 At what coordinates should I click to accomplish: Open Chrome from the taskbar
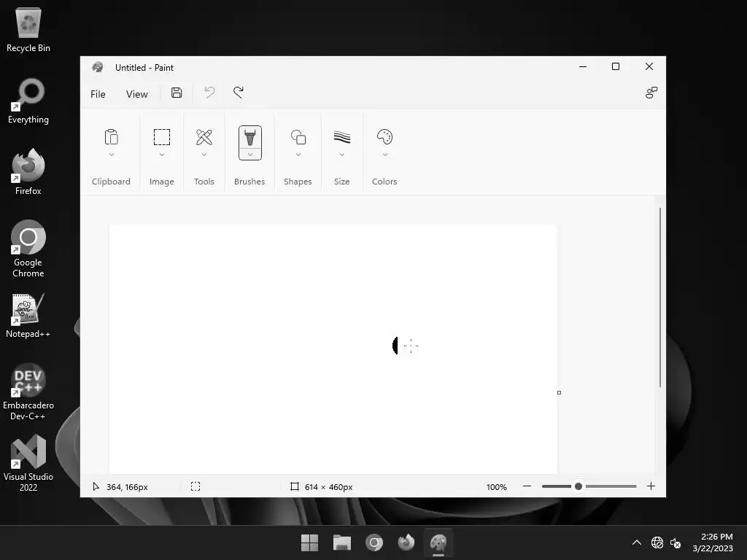(374, 542)
